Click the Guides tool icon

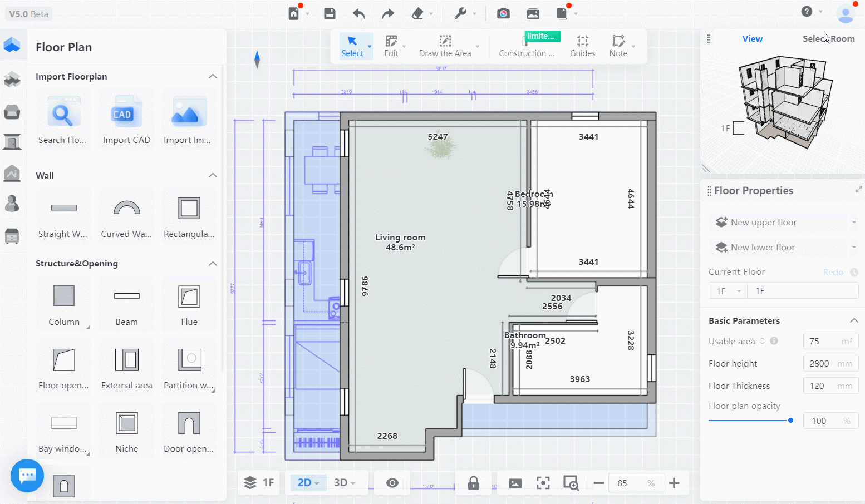pyautogui.click(x=582, y=46)
